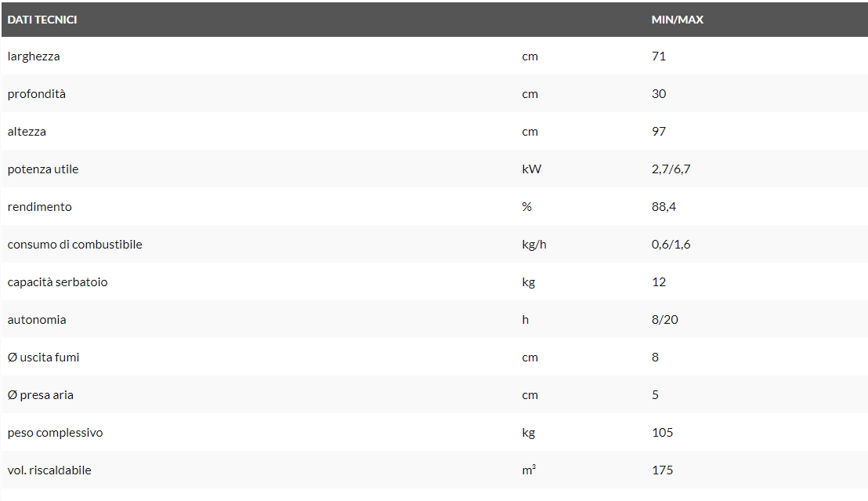This screenshot has width=868, height=501.
Task: Click the 2,7/6,7 power value
Action: point(671,169)
